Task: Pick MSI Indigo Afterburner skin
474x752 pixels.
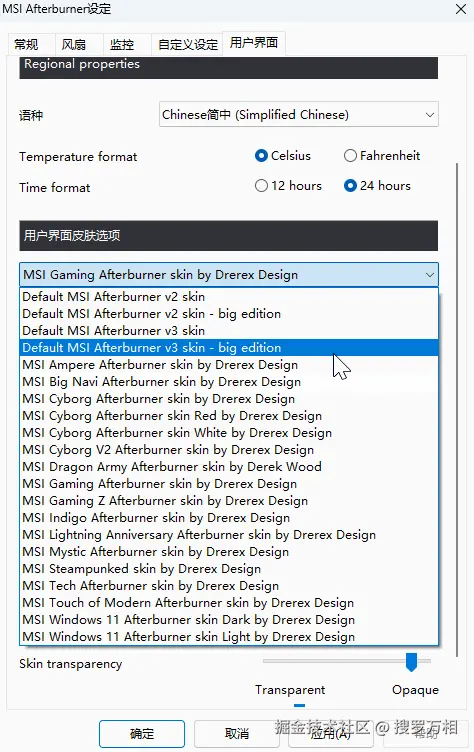Action: [229, 518]
